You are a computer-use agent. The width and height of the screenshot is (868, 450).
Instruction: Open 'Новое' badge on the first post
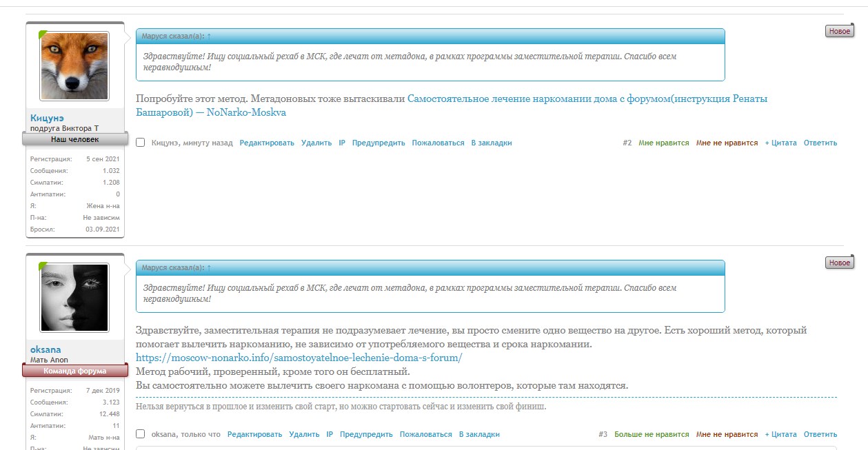[838, 30]
